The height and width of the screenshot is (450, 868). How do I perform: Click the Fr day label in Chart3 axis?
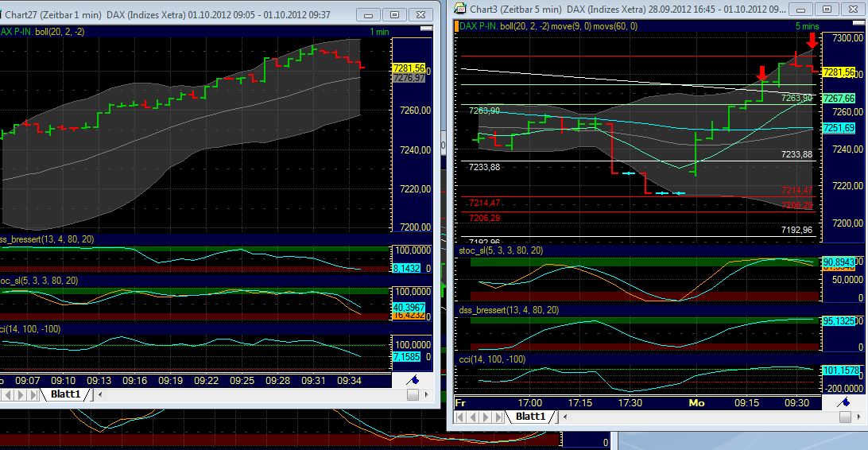tap(460, 403)
